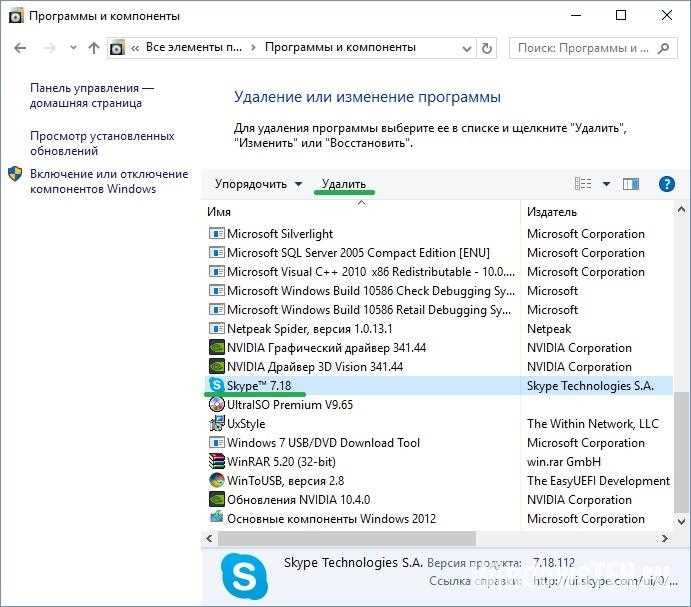Select Microsoft Silverlight program name
The image size is (691, 607).
click(280, 234)
